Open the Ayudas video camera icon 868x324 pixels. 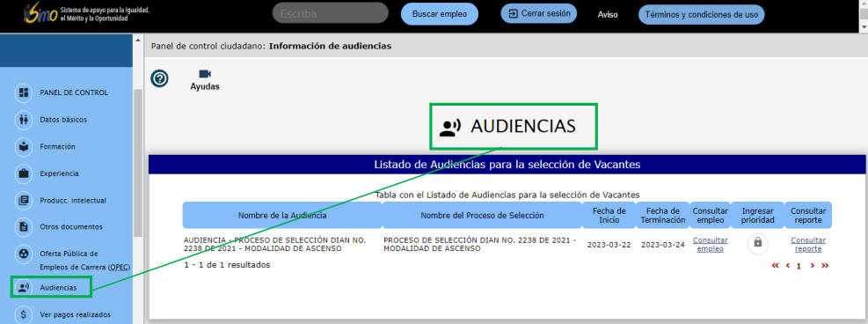tap(205, 74)
